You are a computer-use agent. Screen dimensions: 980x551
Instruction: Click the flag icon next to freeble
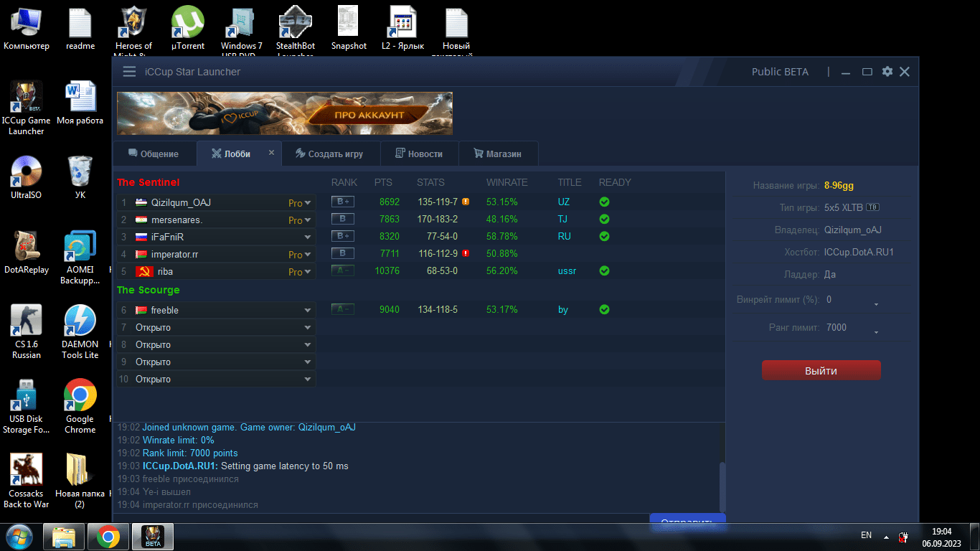point(142,311)
